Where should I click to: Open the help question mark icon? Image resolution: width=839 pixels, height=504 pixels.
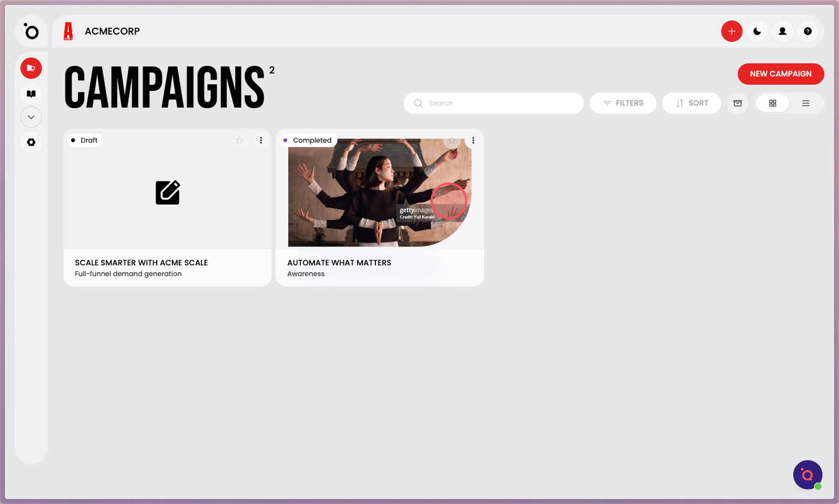(808, 31)
